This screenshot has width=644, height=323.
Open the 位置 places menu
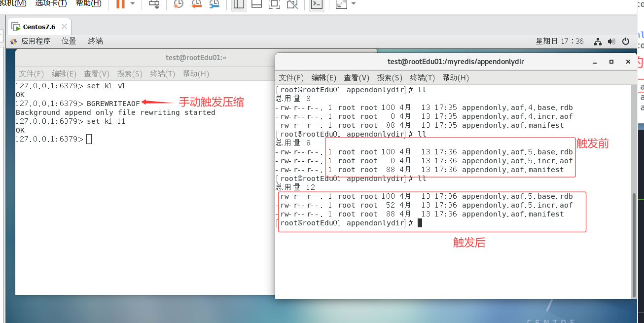pyautogui.click(x=69, y=41)
